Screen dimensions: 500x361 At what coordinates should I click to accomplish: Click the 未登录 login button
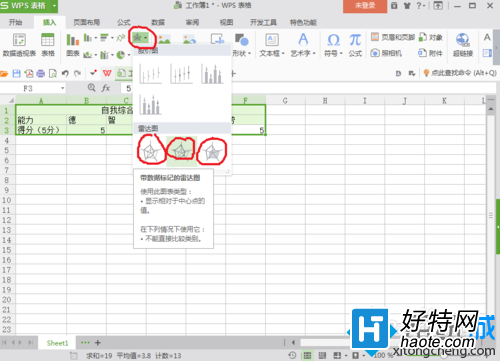[365, 6]
